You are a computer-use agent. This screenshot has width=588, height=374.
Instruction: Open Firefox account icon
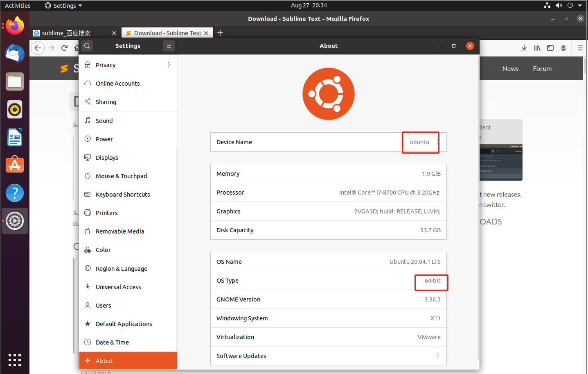[x=563, y=48]
